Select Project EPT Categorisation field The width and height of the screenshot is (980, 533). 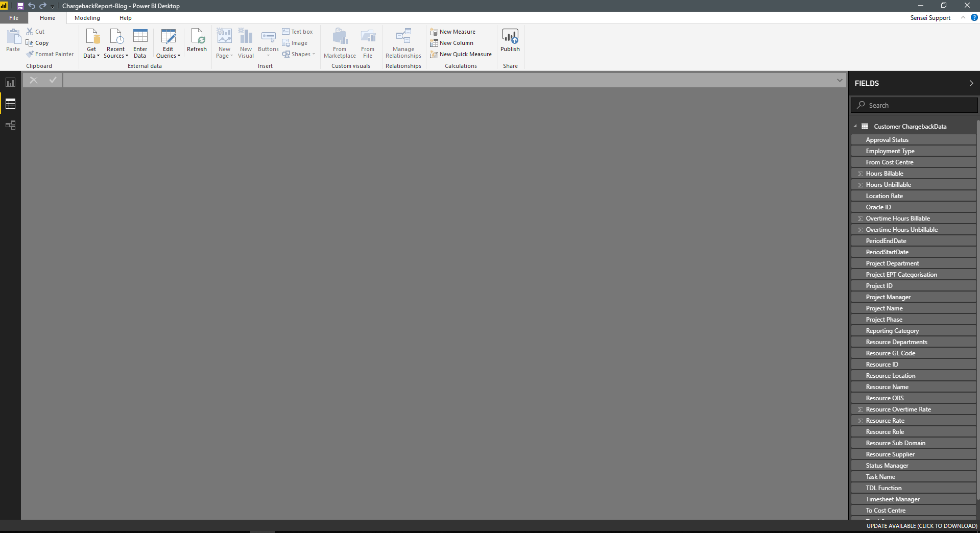[x=914, y=275]
